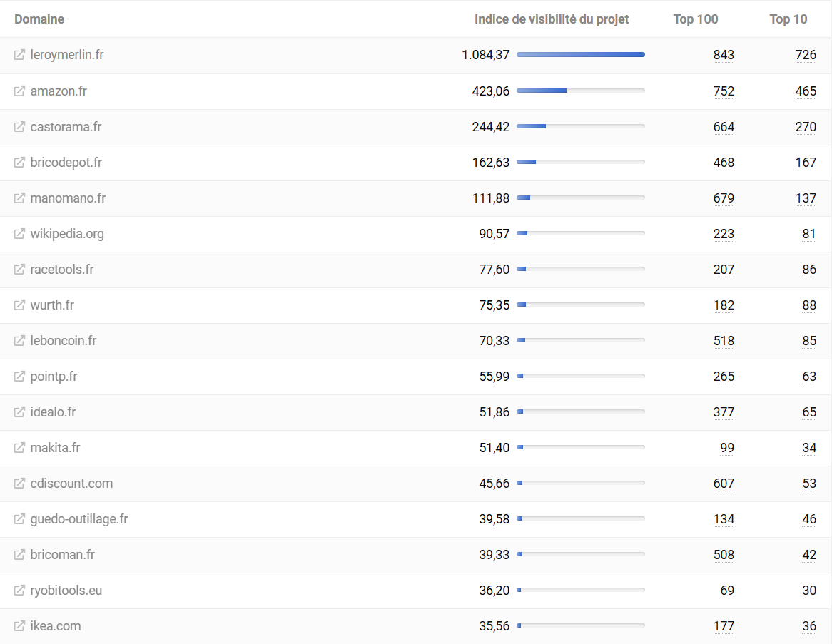The image size is (832, 644).
Task: Click the amazon.fr visibility bar
Action: click(581, 91)
